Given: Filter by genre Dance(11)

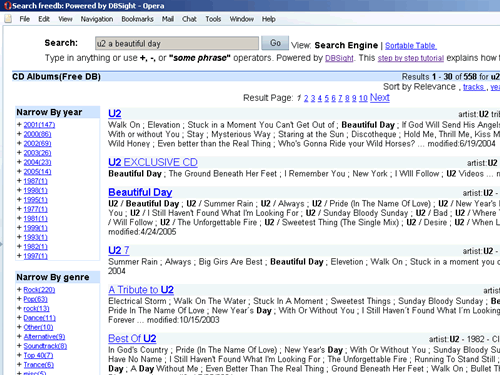Looking at the screenshot, I should pyautogui.click(x=40, y=318).
